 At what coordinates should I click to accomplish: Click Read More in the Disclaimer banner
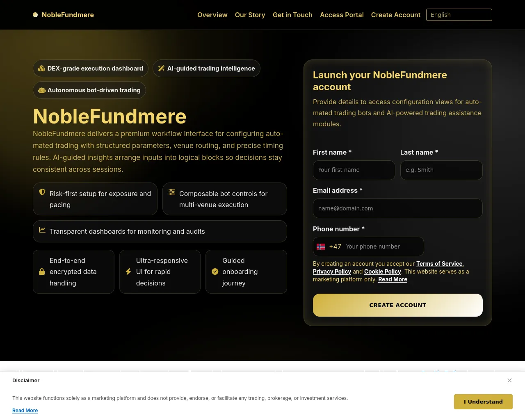point(25,411)
